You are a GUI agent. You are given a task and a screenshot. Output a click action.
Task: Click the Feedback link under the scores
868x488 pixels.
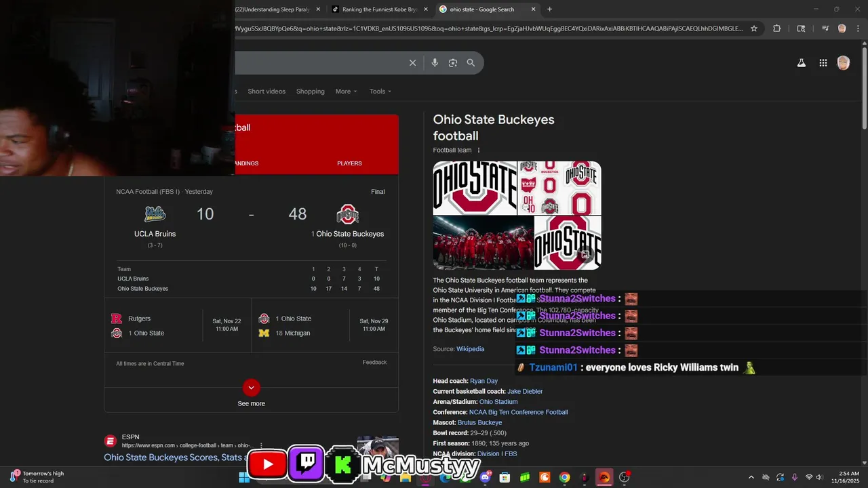374,363
